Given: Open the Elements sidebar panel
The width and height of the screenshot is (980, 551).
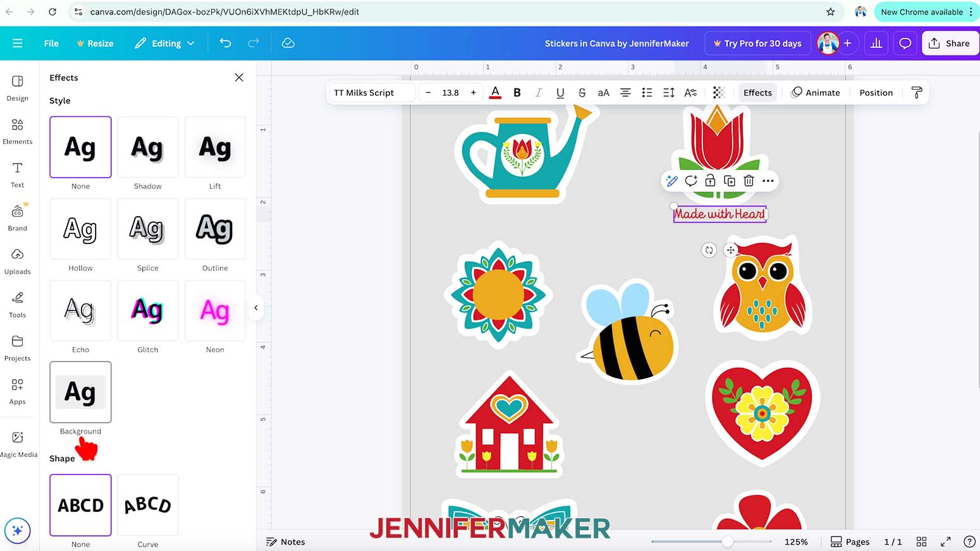Looking at the screenshot, I should click(x=18, y=131).
